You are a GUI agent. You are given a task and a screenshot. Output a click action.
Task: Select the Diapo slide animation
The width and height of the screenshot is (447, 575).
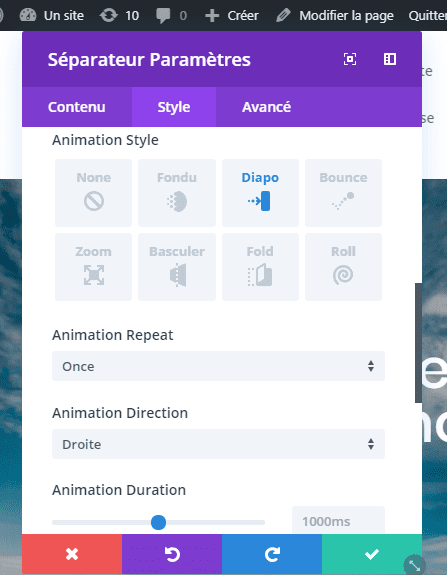[260, 193]
